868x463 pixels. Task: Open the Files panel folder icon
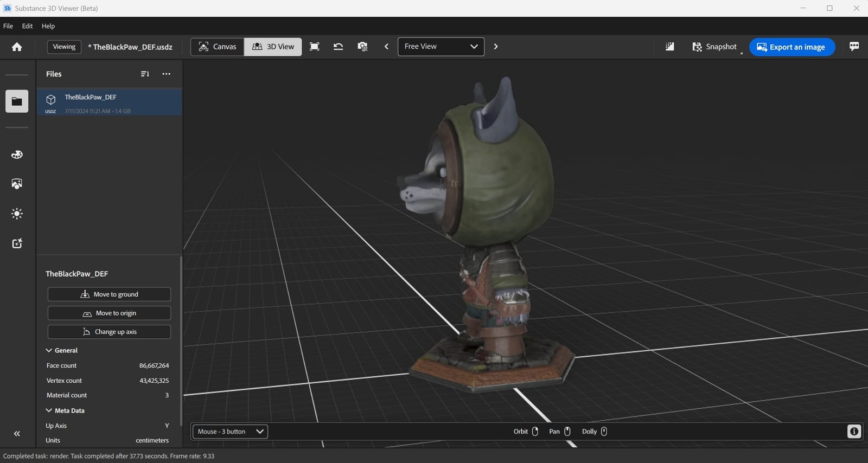(17, 101)
